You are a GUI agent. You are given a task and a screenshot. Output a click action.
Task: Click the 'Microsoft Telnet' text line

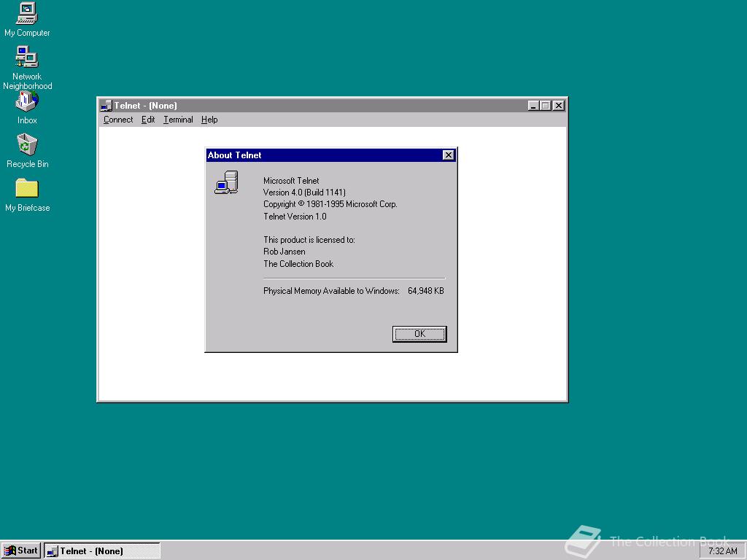[x=291, y=181]
